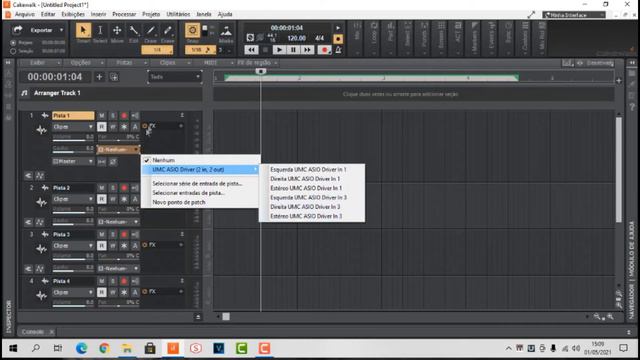
Task: Click the 4/4 time signature
Action: [x=320, y=38]
